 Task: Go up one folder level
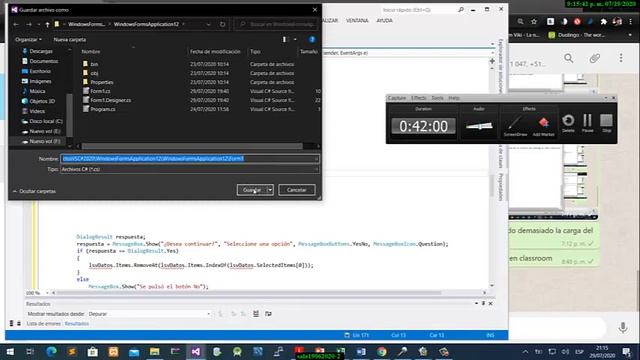[47, 24]
